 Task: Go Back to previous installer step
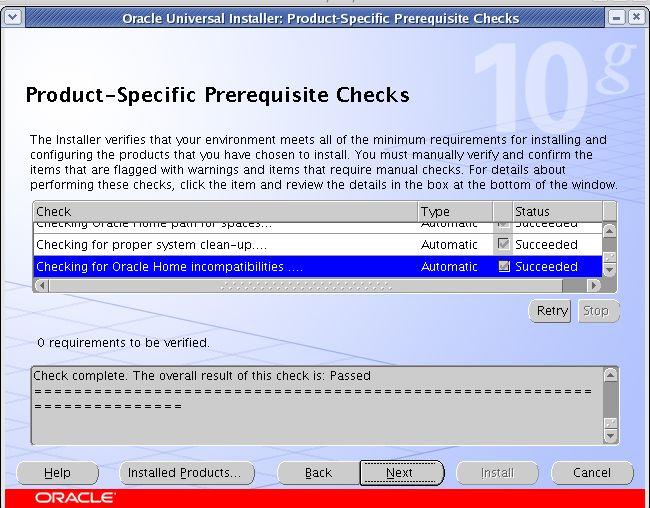pos(318,473)
